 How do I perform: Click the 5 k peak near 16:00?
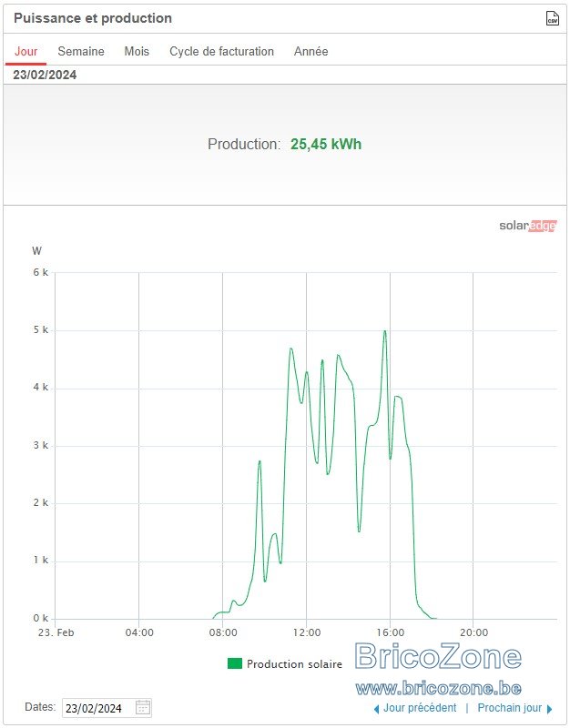[384, 331]
